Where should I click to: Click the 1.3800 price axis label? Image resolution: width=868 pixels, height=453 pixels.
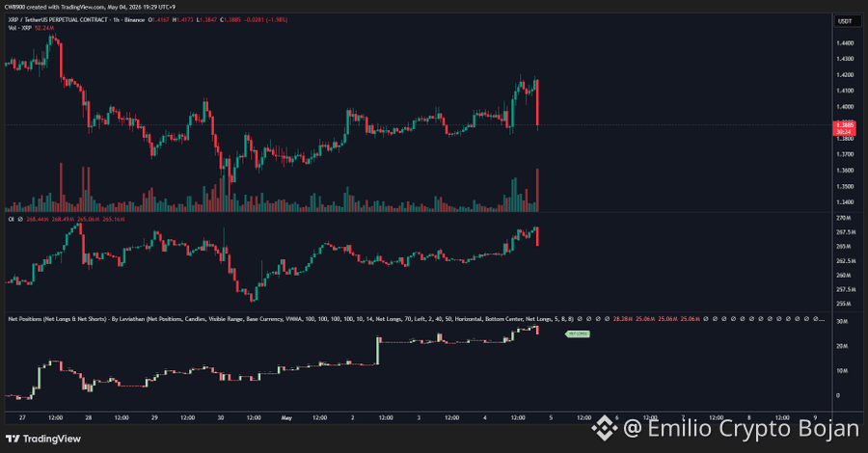click(845, 138)
